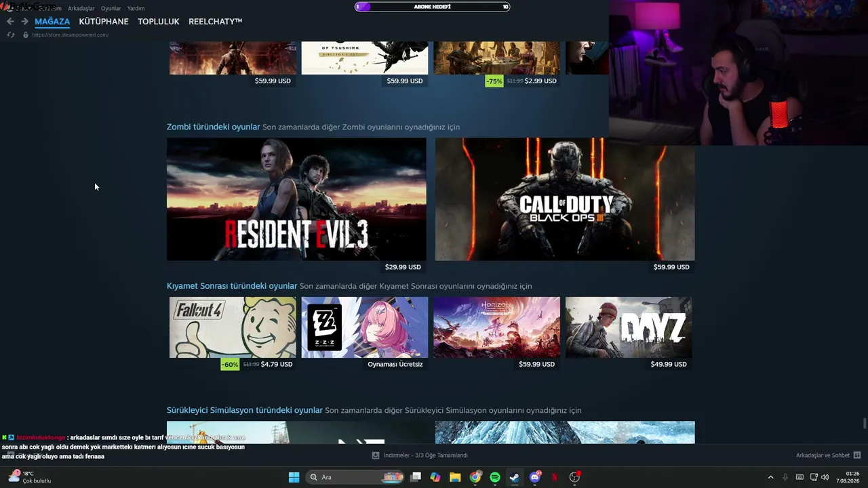Open the Oyunlar menu

pyautogui.click(x=111, y=8)
